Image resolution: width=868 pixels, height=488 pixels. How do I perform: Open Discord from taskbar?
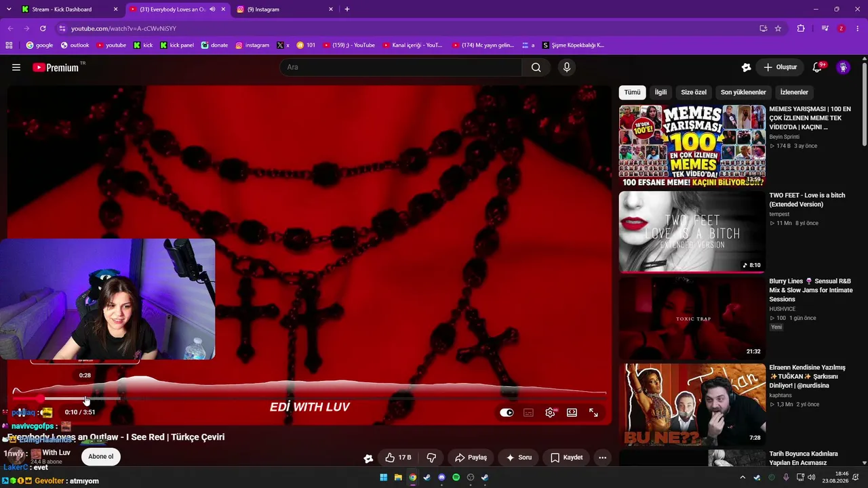click(441, 477)
